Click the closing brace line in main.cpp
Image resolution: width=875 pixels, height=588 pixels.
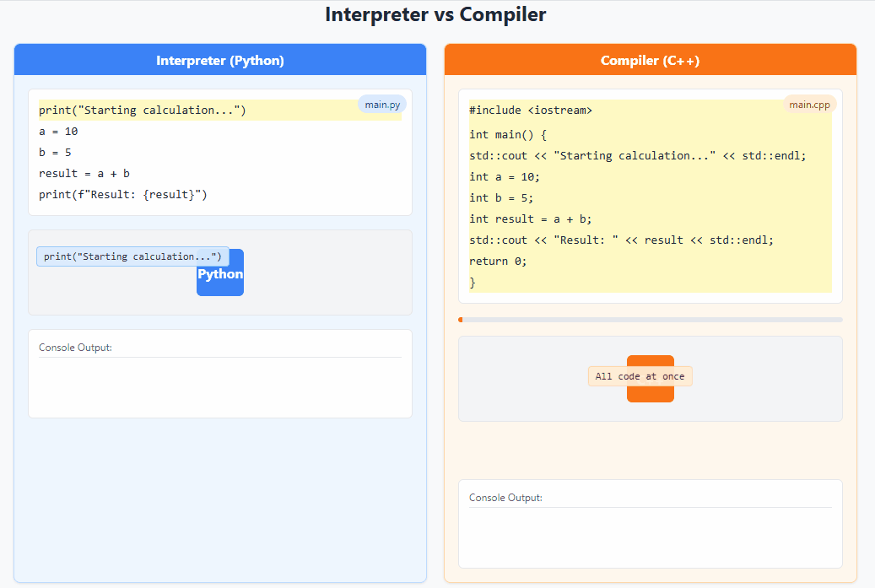click(x=650, y=283)
